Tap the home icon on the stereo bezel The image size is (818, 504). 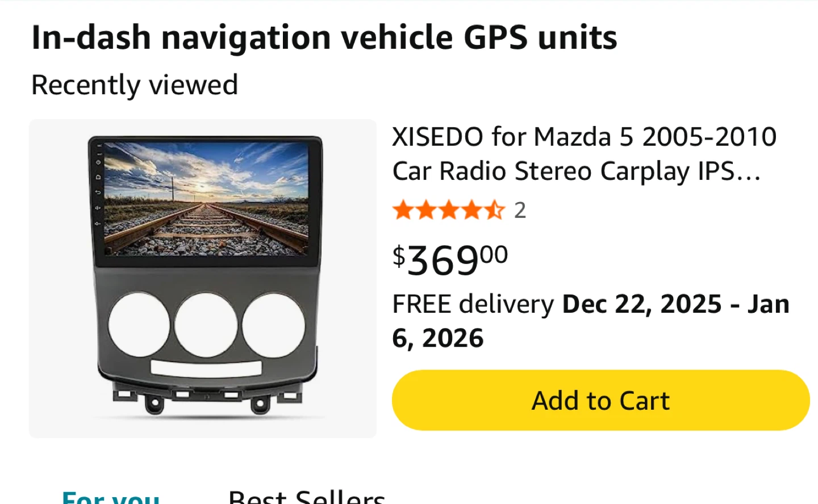pos(98,177)
